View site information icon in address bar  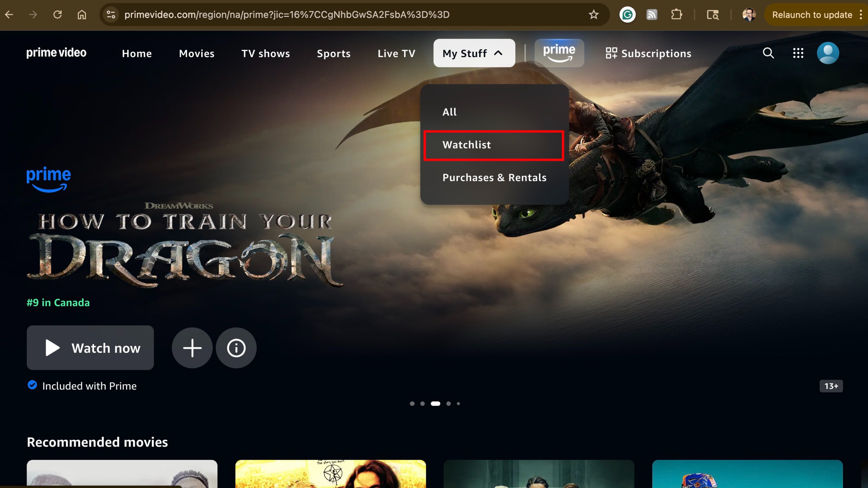tap(111, 15)
